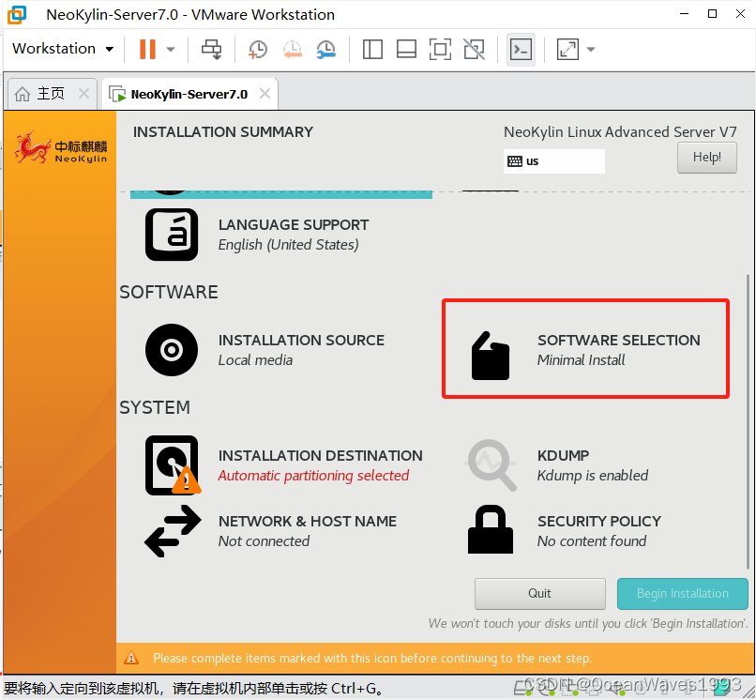
Task: Expand the stretch display dropdown arrow
Action: point(591,49)
